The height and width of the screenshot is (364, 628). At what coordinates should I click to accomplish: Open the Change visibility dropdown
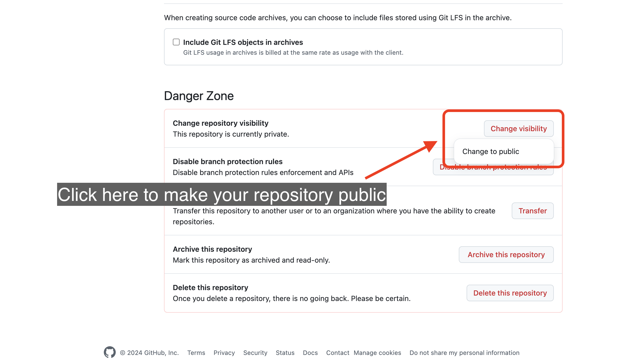[518, 128]
